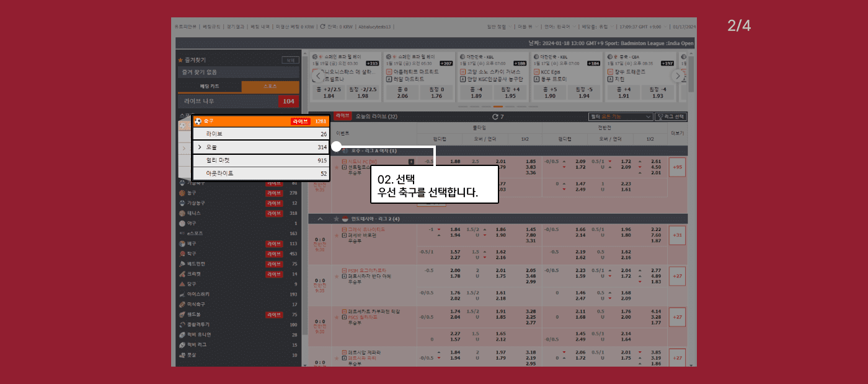Screen dimensions: 868x384
Task: Click the badminton shuttlecock icon in the sidebar
Action: [182, 263]
